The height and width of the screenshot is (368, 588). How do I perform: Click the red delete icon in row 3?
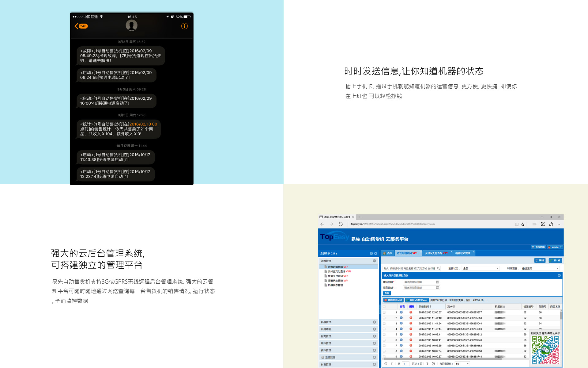[x=411, y=323]
